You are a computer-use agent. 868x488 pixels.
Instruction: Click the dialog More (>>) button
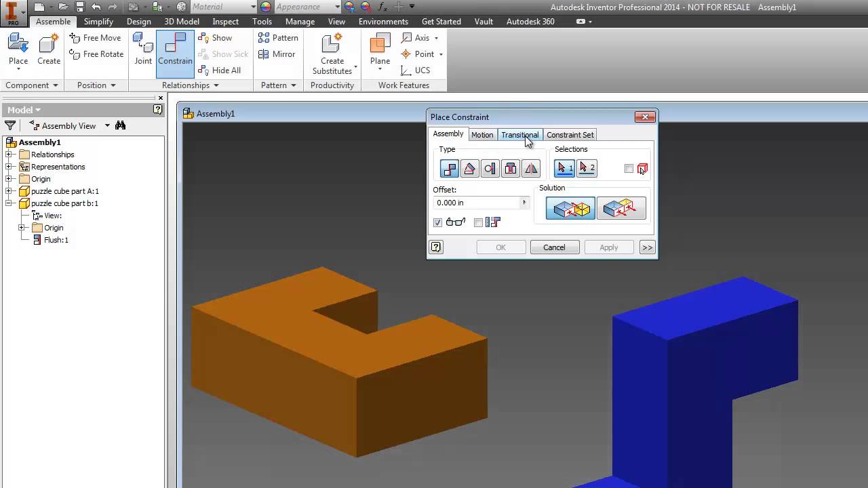[x=647, y=247]
